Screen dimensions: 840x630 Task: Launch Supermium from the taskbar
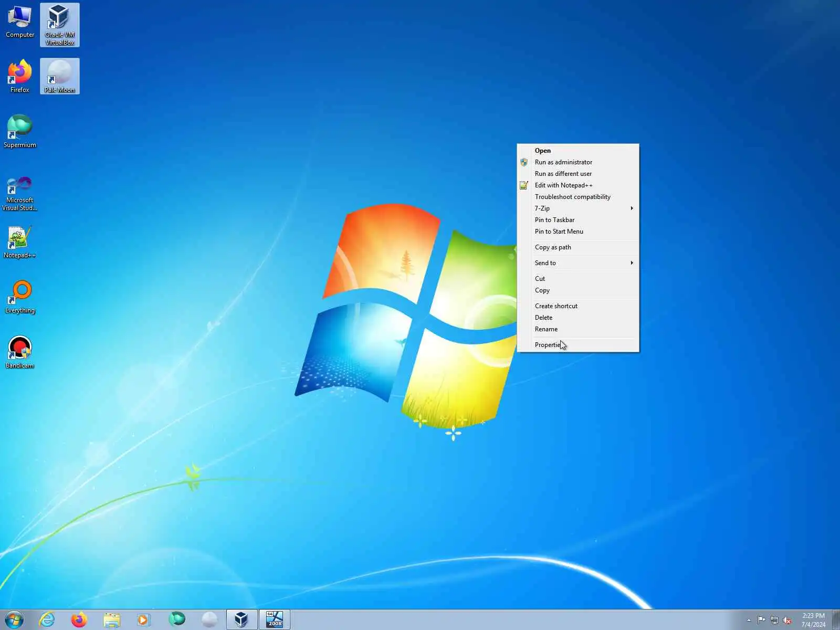(x=177, y=619)
